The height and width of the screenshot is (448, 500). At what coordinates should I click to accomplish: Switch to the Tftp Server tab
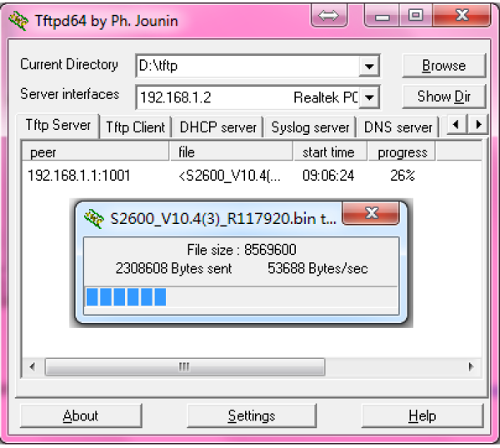pos(58,125)
